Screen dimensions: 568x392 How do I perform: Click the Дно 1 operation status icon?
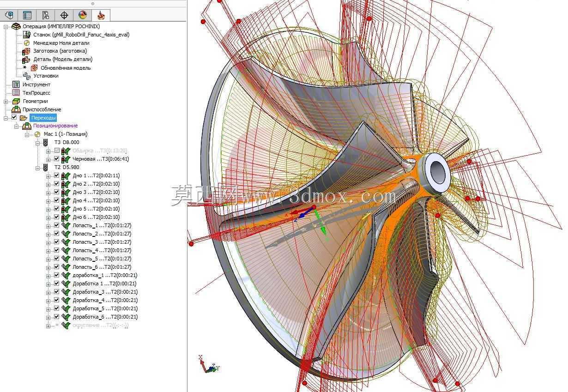pos(66,175)
